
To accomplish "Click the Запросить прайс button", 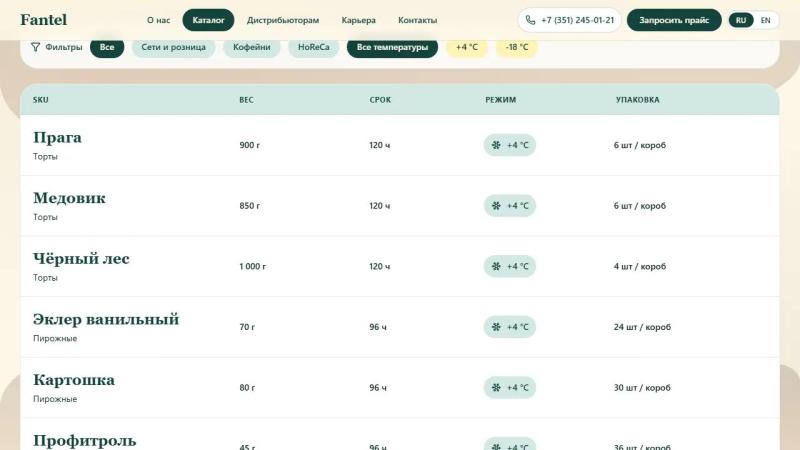I will pyautogui.click(x=674, y=20).
